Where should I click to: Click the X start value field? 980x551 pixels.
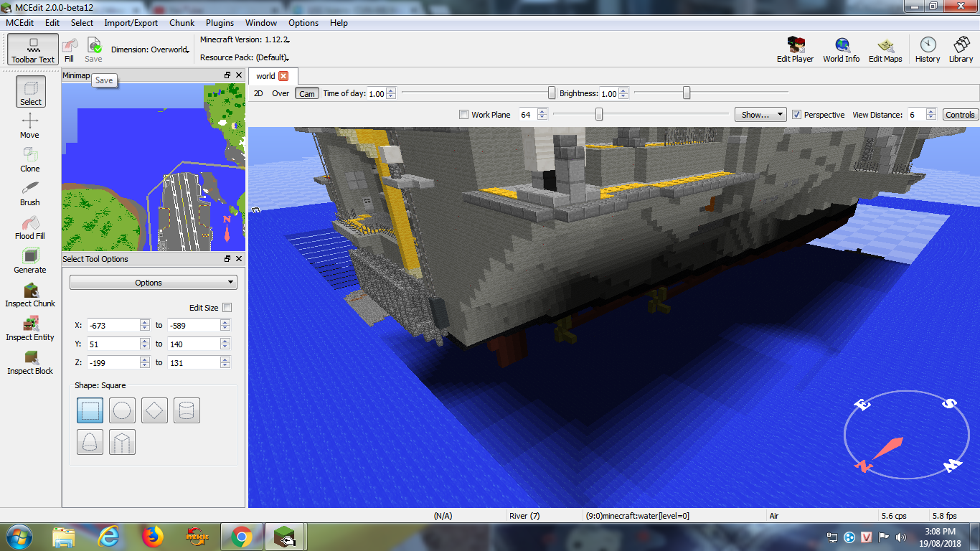point(113,326)
